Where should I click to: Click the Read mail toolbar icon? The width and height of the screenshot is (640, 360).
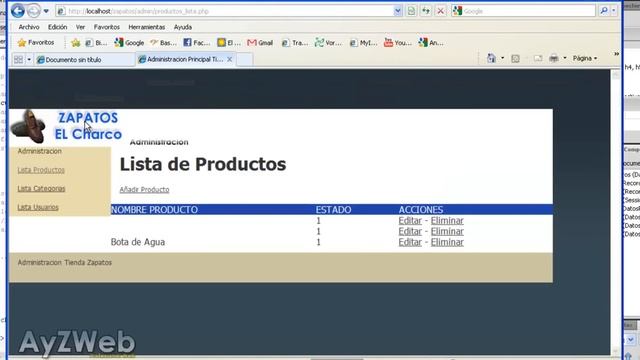[x=538, y=59]
